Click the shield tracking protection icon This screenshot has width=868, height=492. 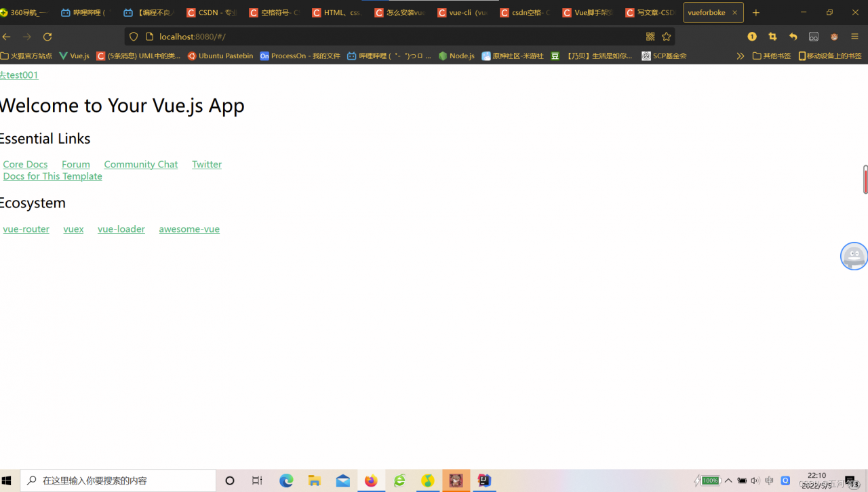point(134,37)
